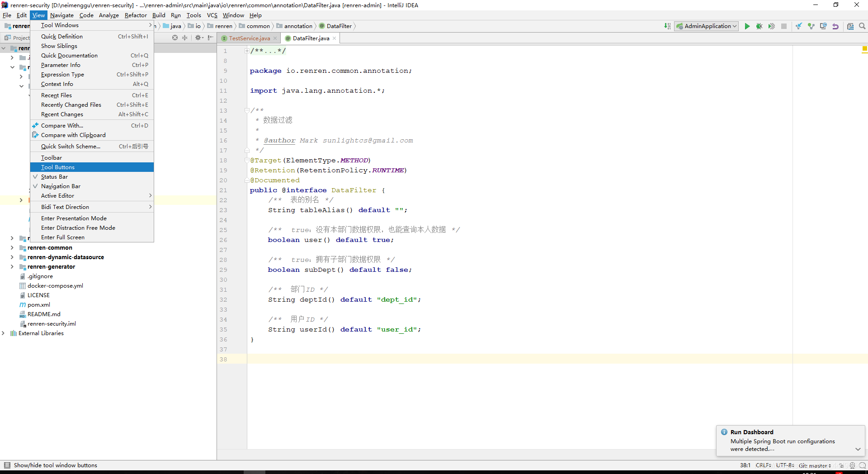868x474 pixels.
Task: Expand renren-generator module
Action: [x=12, y=266]
